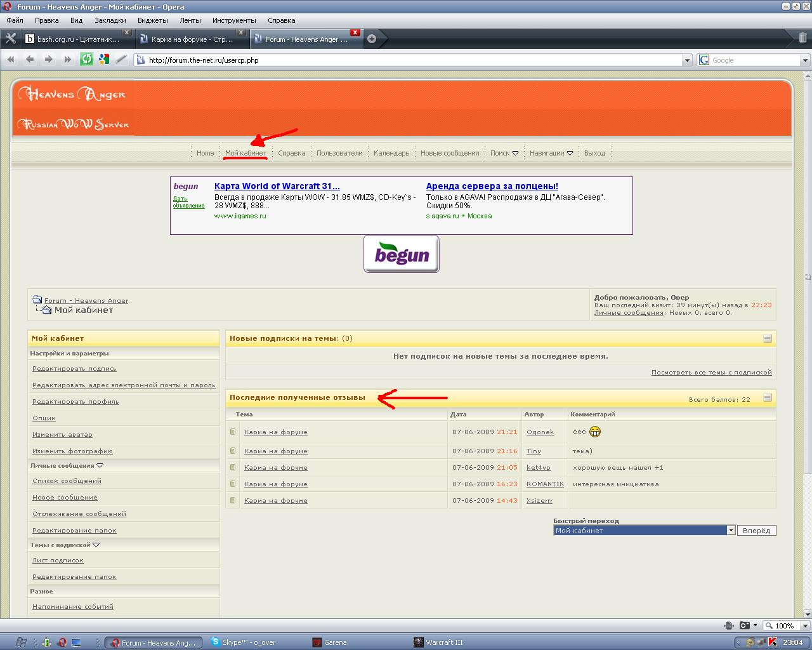
Task: Open the Изменить аватар link
Action: [x=62, y=435]
